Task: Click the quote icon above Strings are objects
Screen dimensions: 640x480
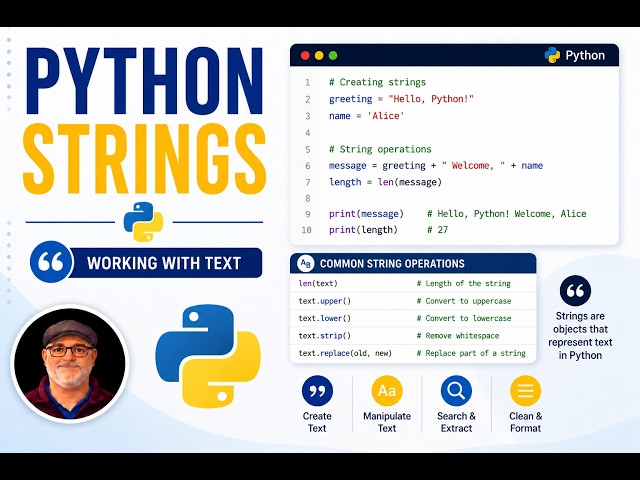Action: click(x=575, y=291)
